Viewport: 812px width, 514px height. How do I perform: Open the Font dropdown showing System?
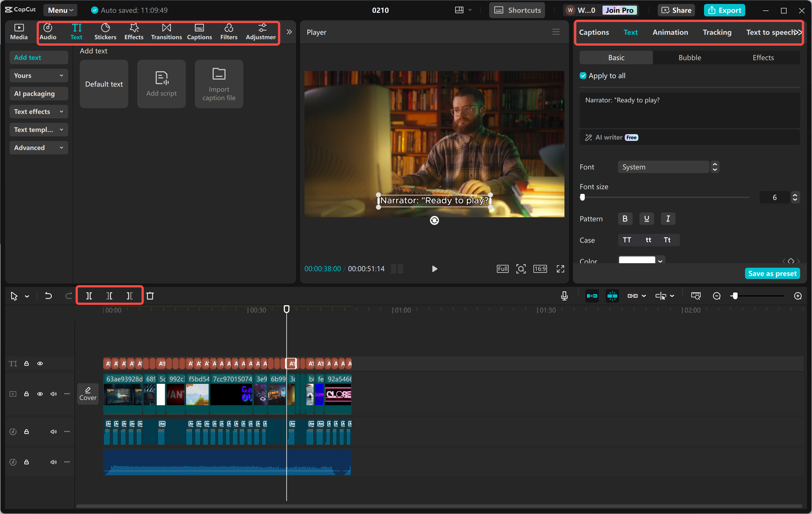point(664,167)
